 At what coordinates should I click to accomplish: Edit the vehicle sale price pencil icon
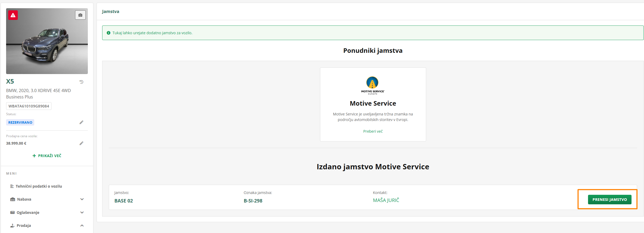click(81, 143)
